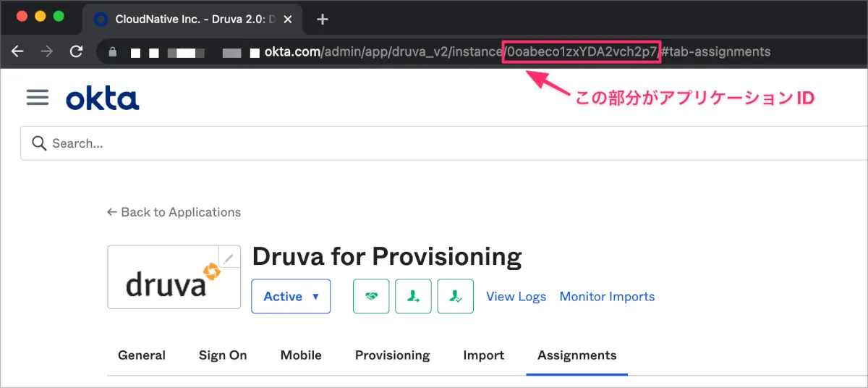
Task: Click the push provisioning person-arrow icon
Action: tap(413, 296)
